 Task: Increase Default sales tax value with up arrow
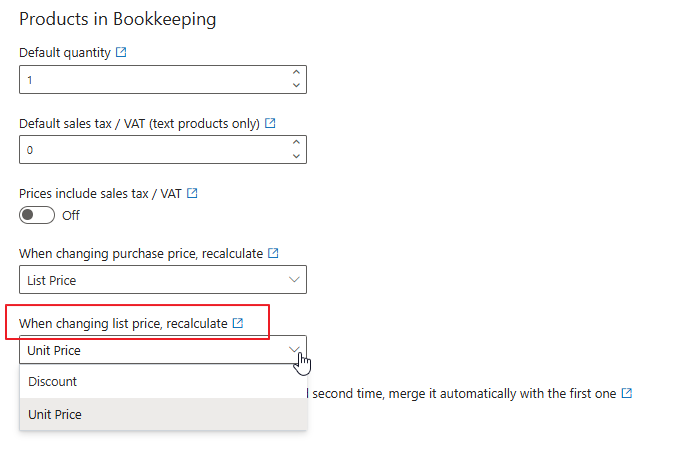point(296,142)
